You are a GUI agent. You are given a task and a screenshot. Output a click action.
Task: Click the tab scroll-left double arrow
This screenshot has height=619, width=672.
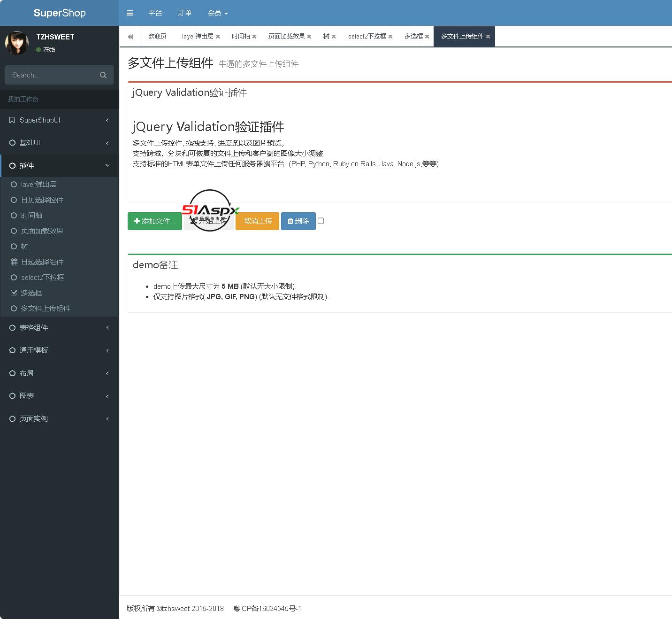point(130,37)
